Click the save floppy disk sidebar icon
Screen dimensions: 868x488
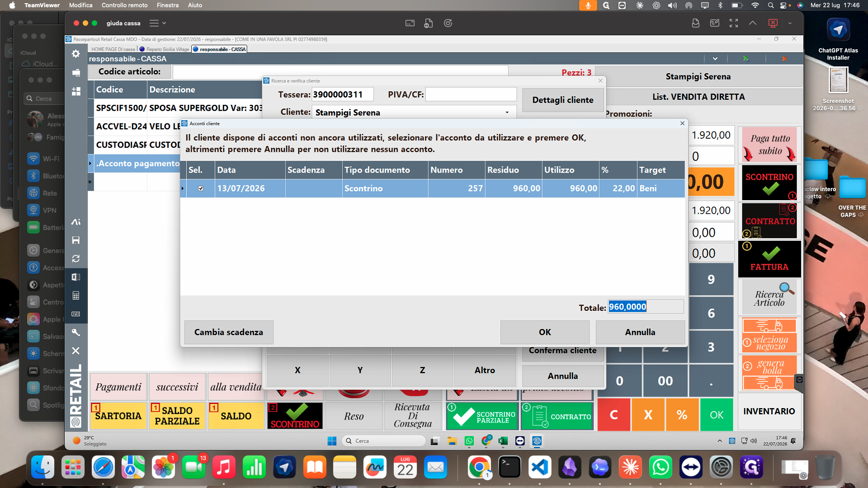tap(76, 240)
